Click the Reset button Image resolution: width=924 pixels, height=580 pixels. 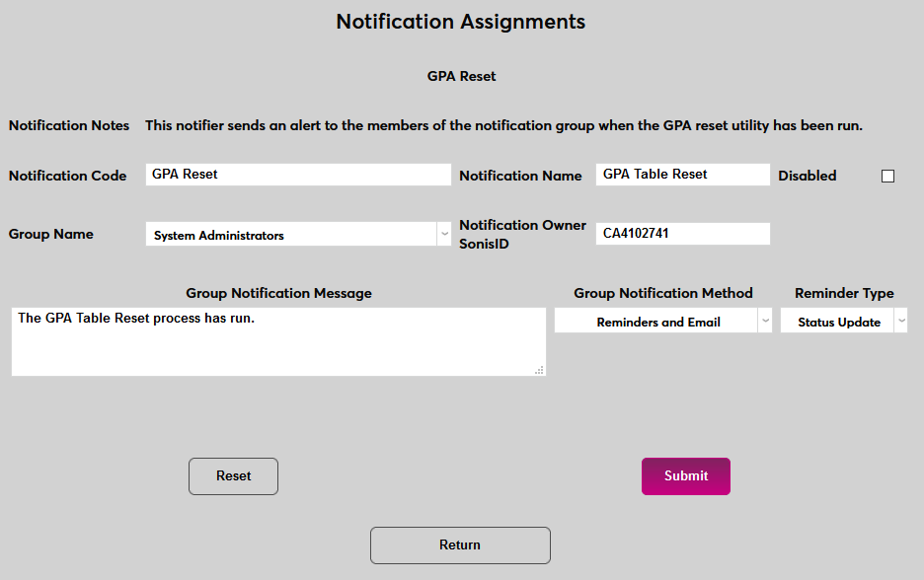233,475
